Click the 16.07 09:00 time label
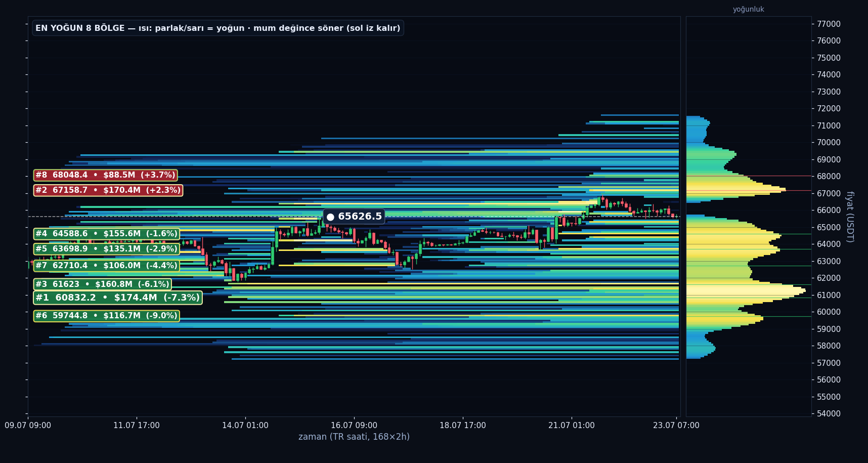868x463 pixels. [x=354, y=425]
